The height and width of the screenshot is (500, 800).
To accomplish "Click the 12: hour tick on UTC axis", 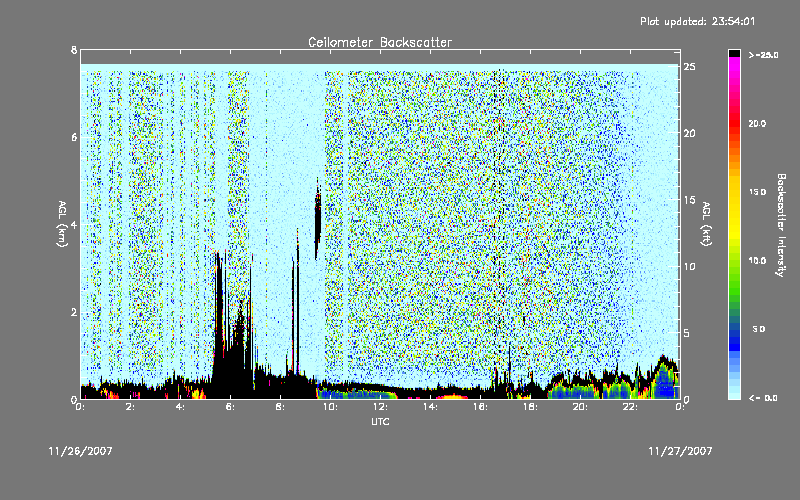I will (380, 407).
